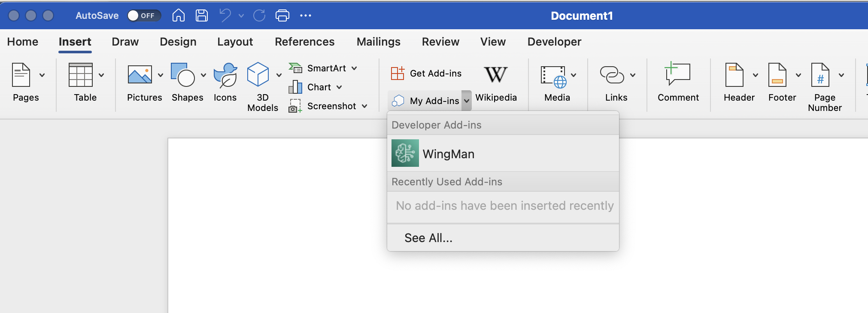Switch to the Developer tab
The image size is (868, 313).
(x=554, y=42)
